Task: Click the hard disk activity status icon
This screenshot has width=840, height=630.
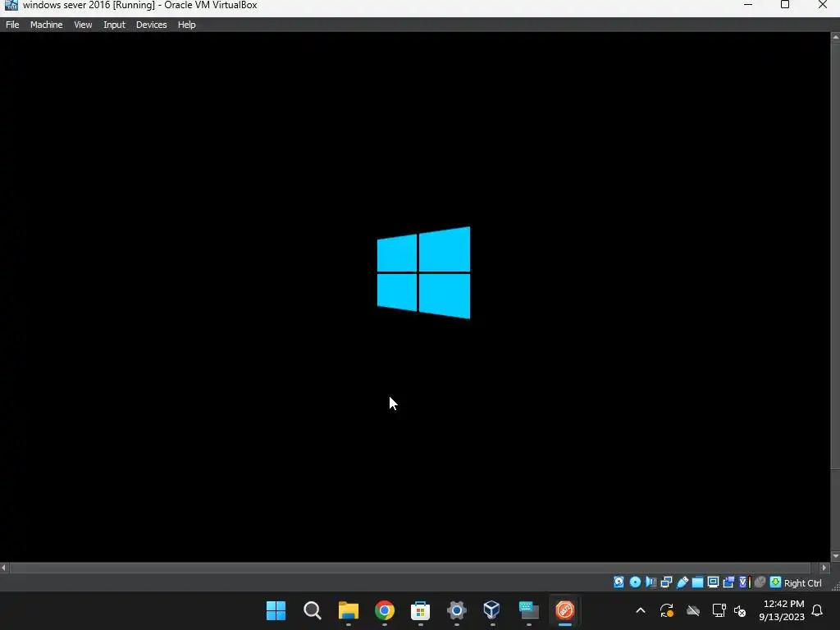Action: click(619, 582)
